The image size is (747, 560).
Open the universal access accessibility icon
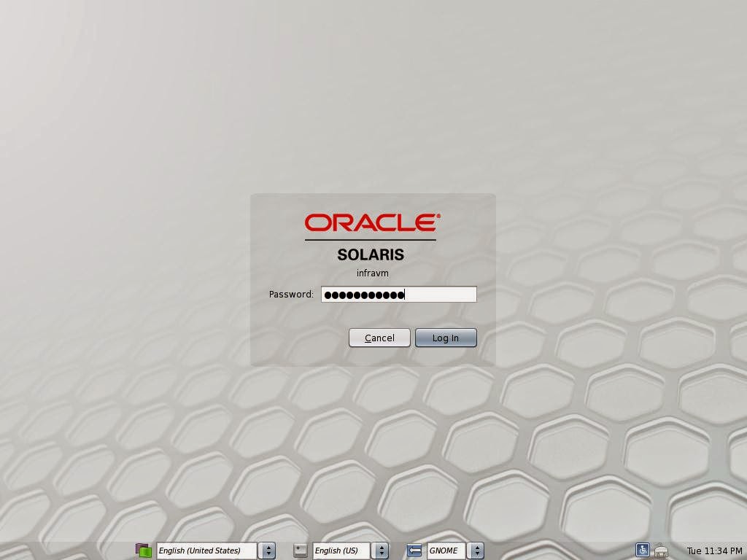point(642,550)
